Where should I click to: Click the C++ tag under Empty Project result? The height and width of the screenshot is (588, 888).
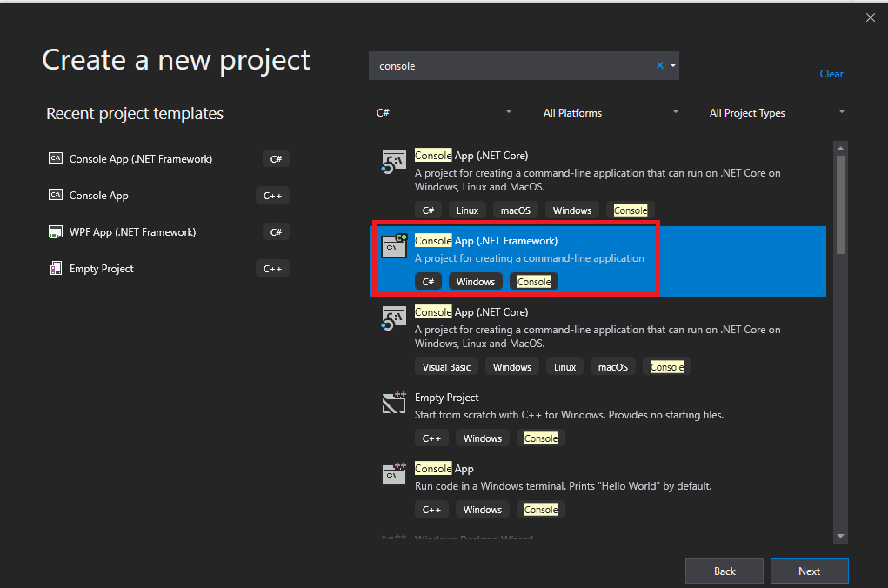point(431,438)
